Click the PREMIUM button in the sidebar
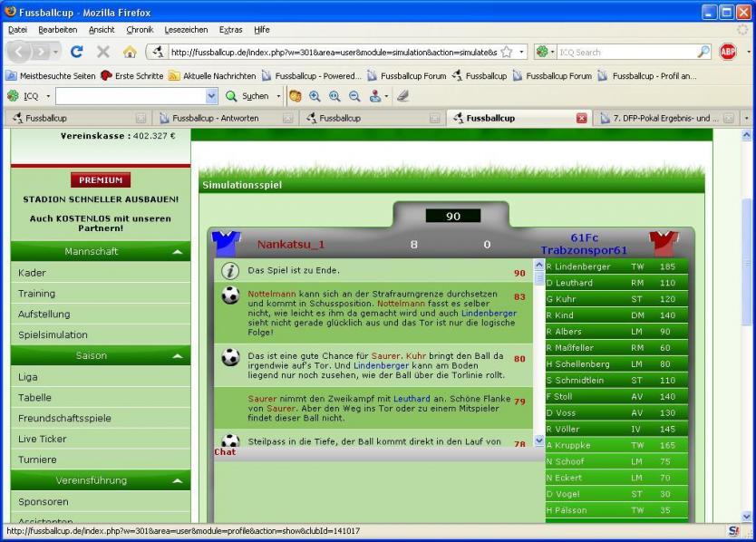756x542 pixels. point(100,180)
